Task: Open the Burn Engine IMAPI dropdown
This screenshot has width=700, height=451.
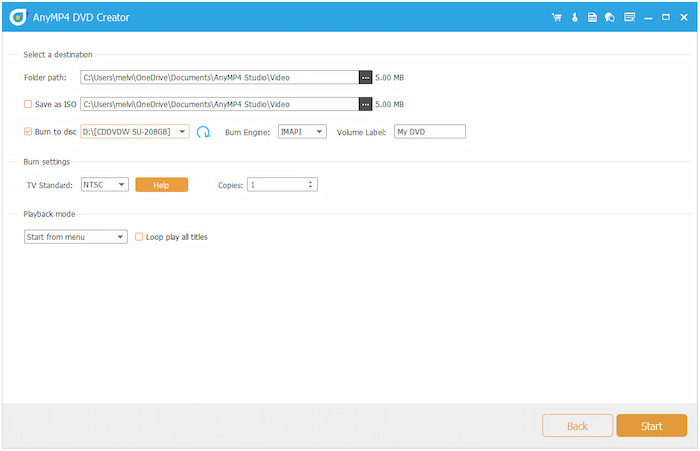Action: 319,131
